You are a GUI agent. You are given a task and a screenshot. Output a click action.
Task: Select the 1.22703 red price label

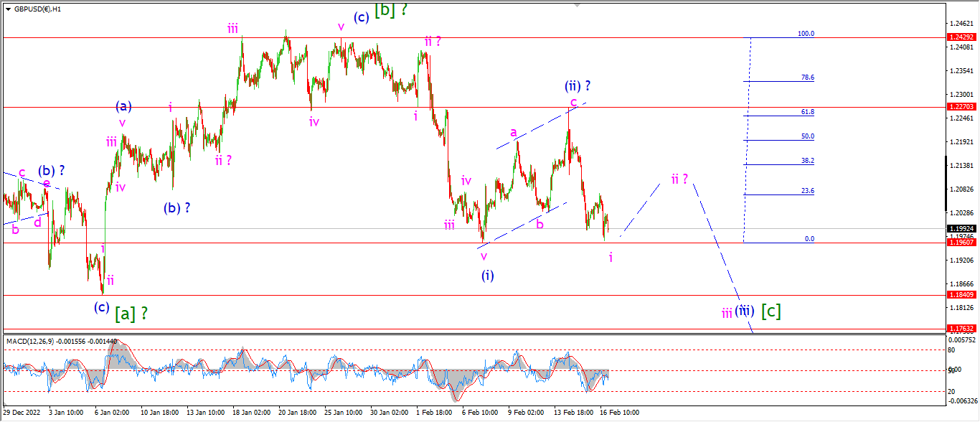(961, 106)
